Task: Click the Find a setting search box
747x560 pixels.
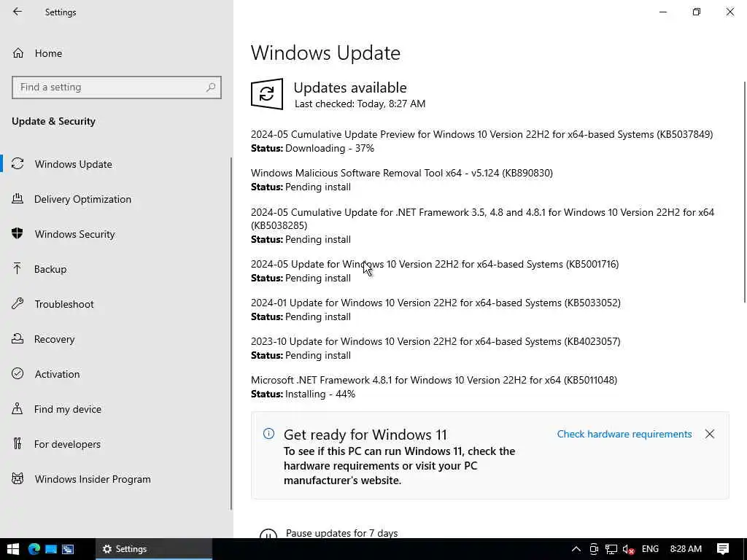Action: 117,87
